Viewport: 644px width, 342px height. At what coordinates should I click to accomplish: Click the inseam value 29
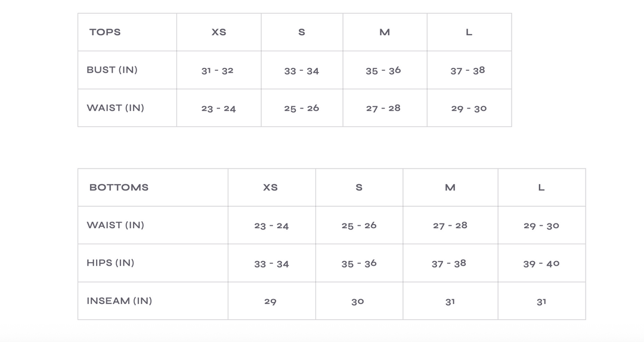coord(270,301)
